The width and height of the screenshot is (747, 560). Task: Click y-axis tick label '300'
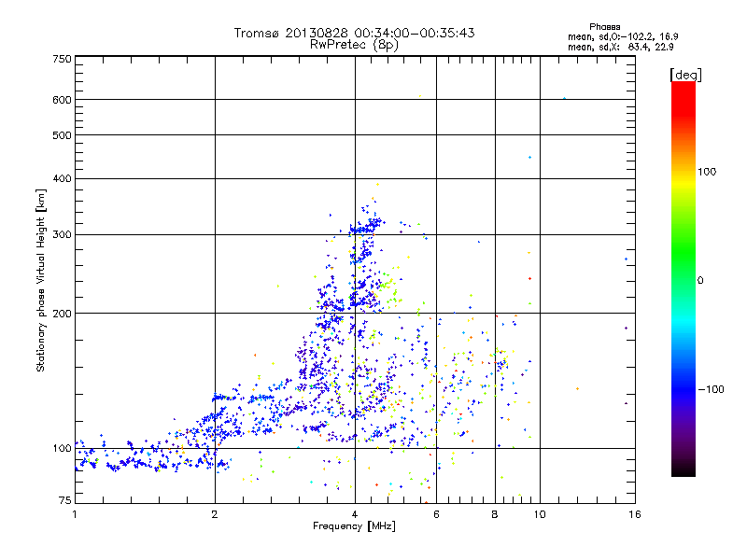click(62, 235)
